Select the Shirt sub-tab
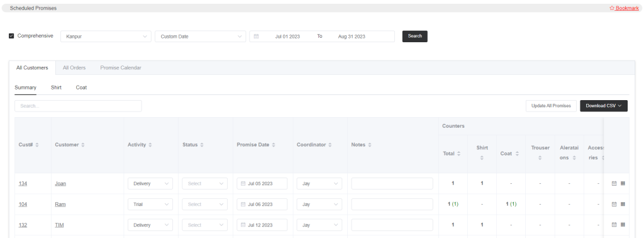The height and width of the screenshot is (238, 644). (56, 88)
